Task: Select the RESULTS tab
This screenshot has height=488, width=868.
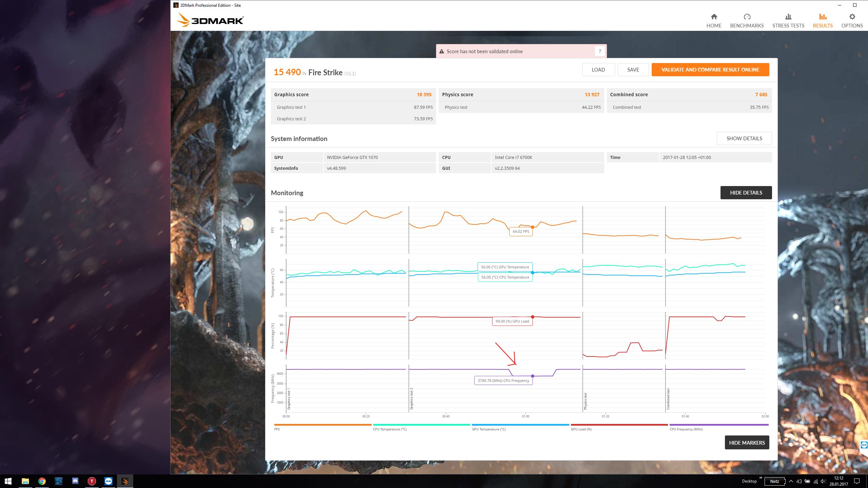Action: (823, 21)
